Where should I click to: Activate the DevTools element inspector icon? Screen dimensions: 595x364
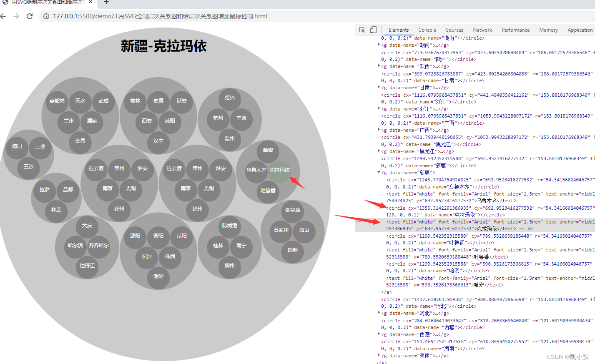pyautogui.click(x=362, y=30)
